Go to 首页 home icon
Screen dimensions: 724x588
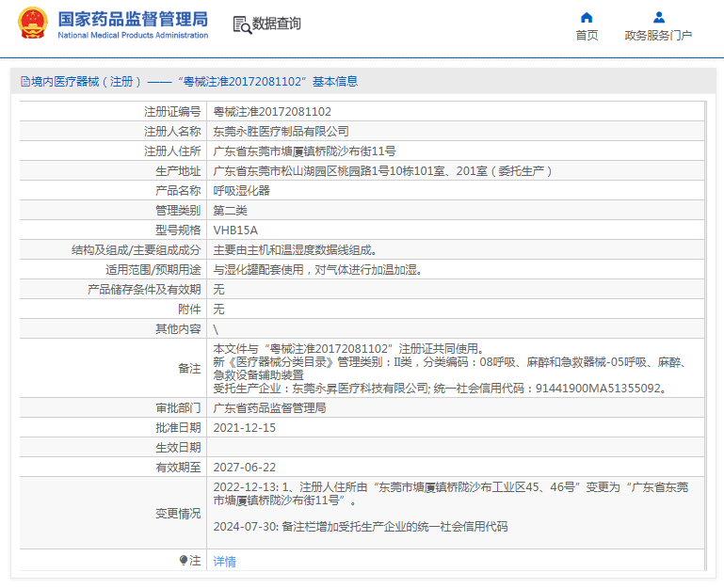pyautogui.click(x=587, y=18)
